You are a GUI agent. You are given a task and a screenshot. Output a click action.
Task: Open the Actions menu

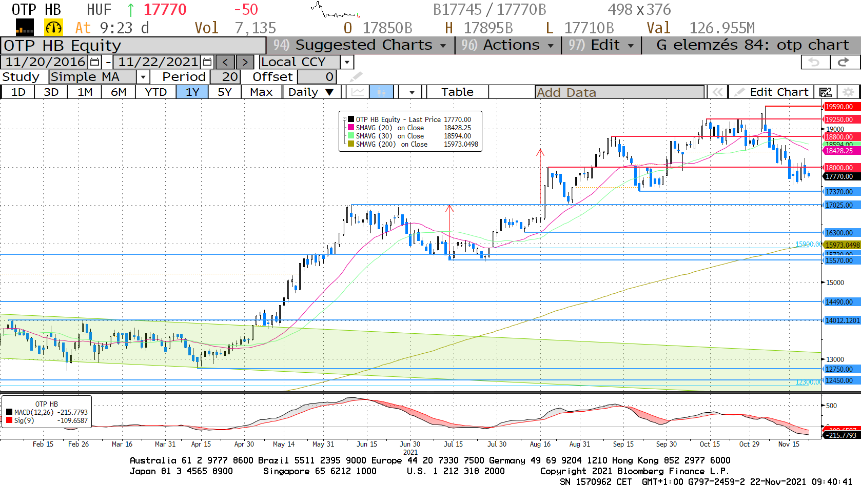508,45
